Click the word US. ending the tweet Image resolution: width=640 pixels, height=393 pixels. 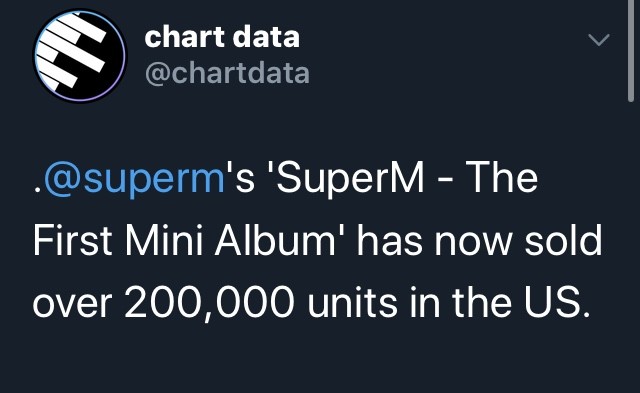tap(557, 303)
